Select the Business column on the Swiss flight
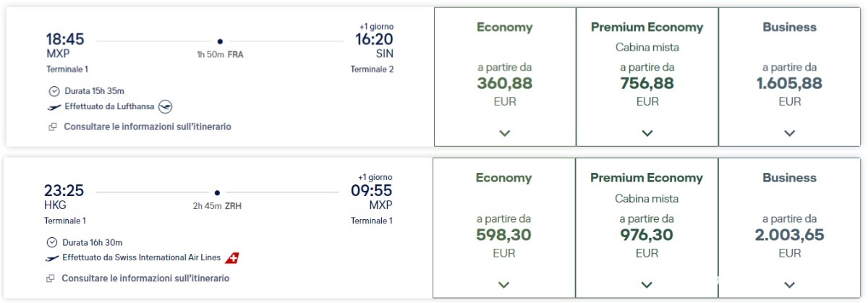Screen dimensions: 868x303 tap(789, 228)
